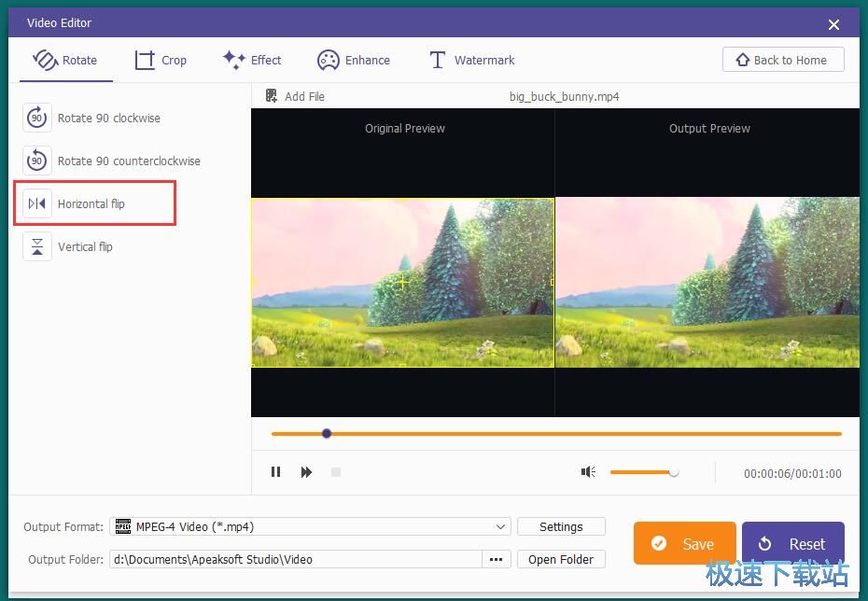Viewport: 868px width, 601px height.
Task: Click the Settings button
Action: click(x=561, y=527)
